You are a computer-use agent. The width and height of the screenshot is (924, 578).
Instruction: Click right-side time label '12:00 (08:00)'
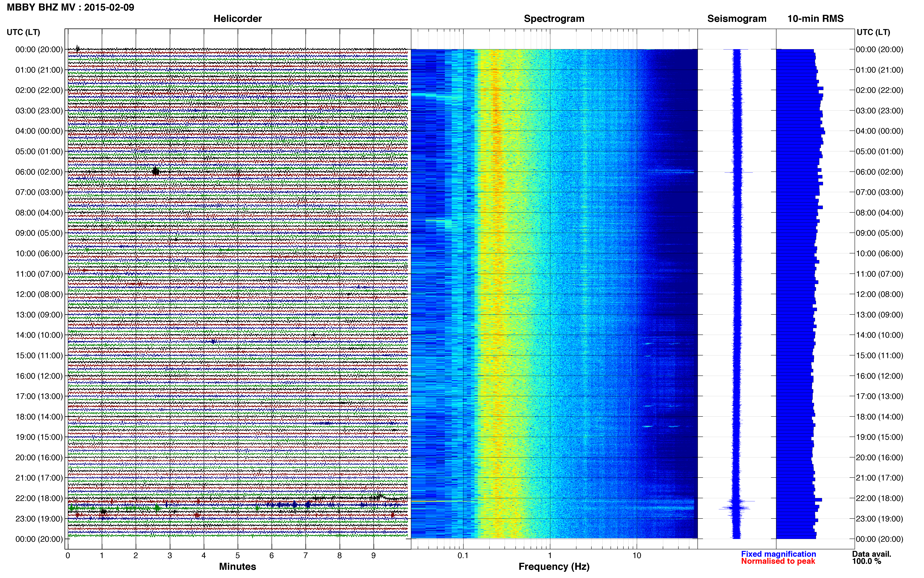(880, 294)
